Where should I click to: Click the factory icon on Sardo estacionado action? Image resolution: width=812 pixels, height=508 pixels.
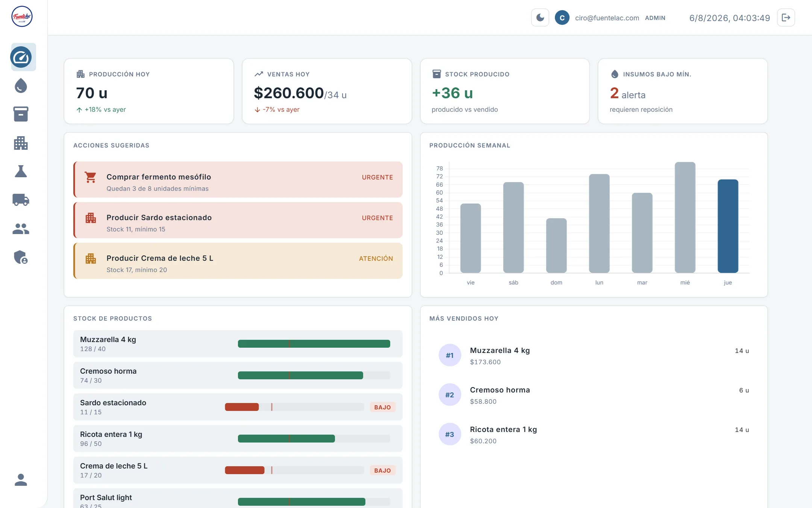coord(91,218)
